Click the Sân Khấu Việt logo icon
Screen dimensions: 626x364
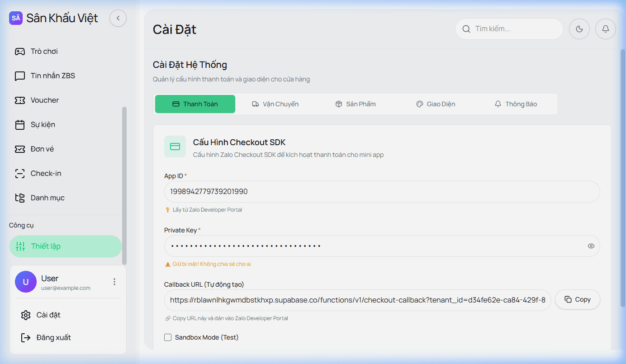[x=16, y=18]
